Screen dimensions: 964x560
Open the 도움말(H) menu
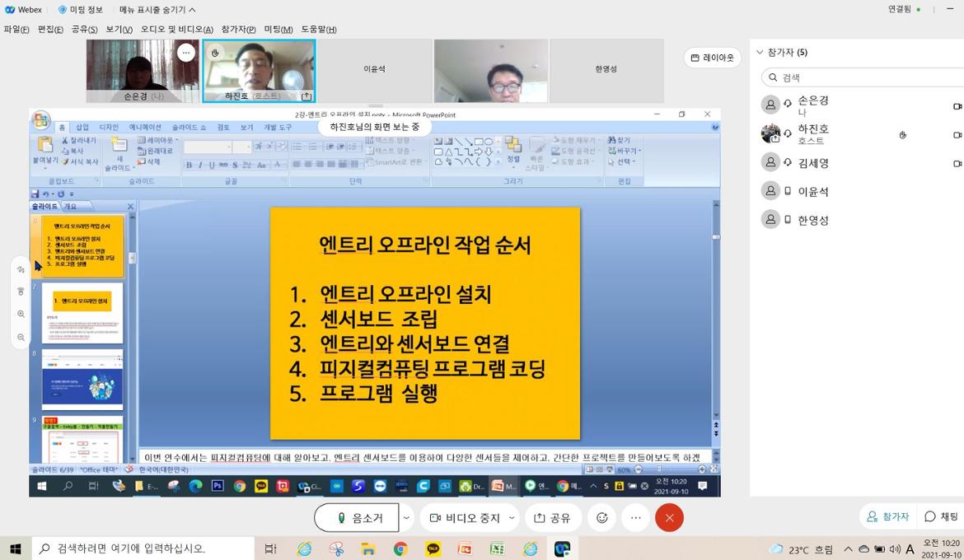click(319, 29)
